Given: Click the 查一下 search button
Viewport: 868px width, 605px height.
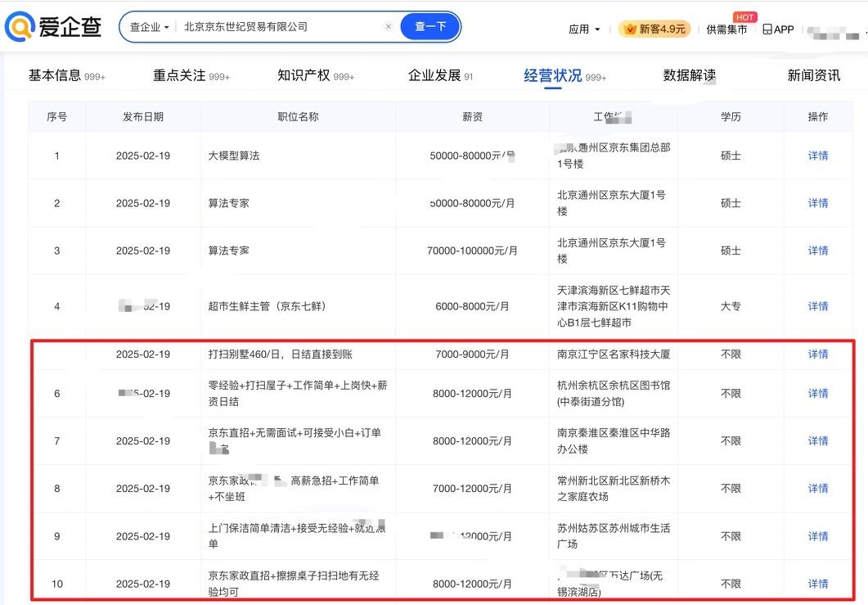Looking at the screenshot, I should pos(430,27).
